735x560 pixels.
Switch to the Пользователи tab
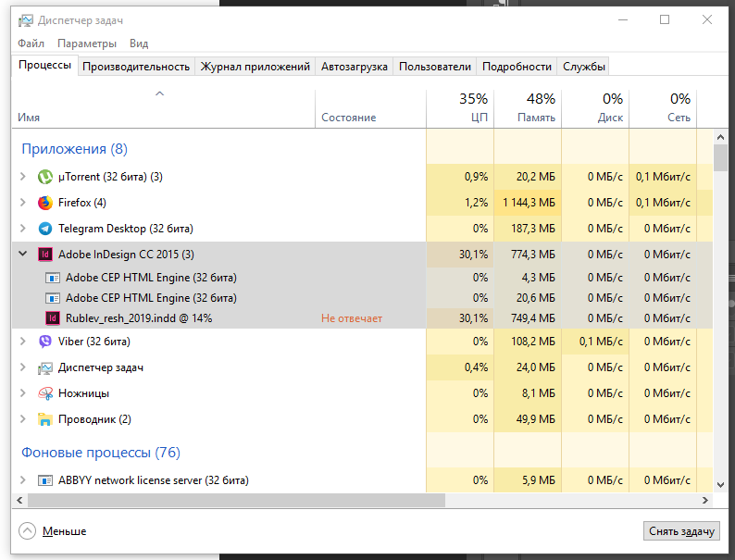435,67
